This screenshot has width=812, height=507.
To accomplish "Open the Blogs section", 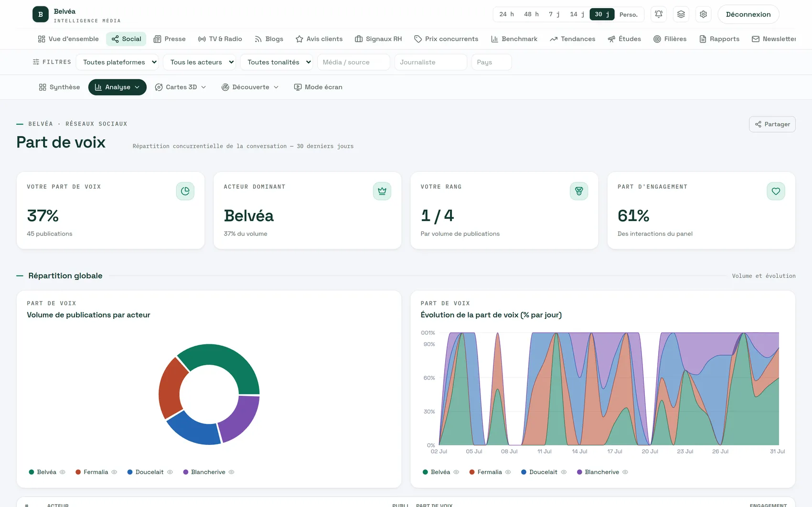I will tap(269, 39).
